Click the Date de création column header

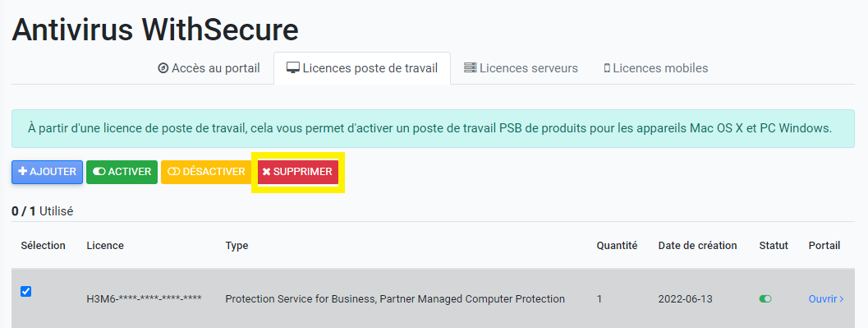pyautogui.click(x=697, y=246)
